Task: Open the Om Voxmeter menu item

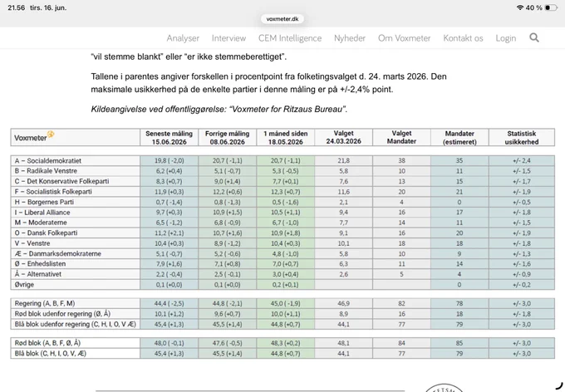Action: (x=404, y=38)
